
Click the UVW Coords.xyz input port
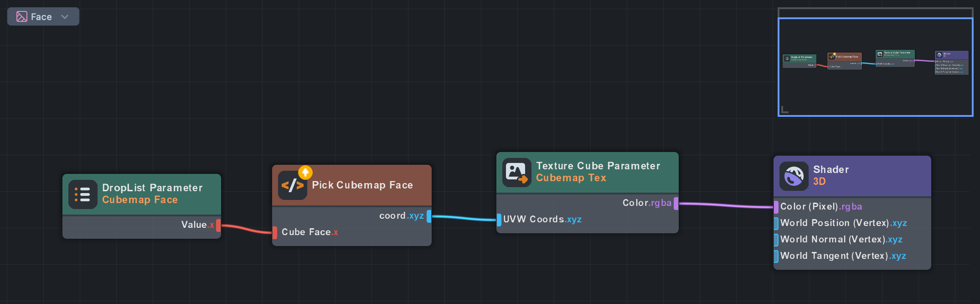coord(499,220)
